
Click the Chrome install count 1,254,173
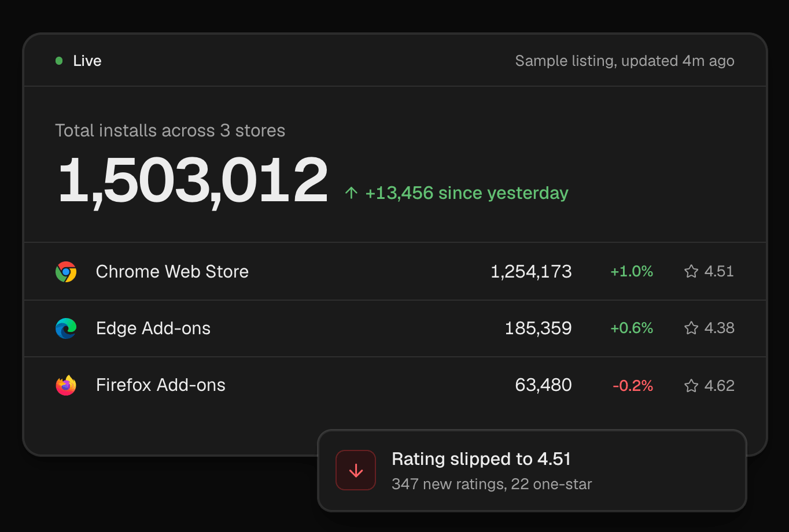tap(531, 271)
